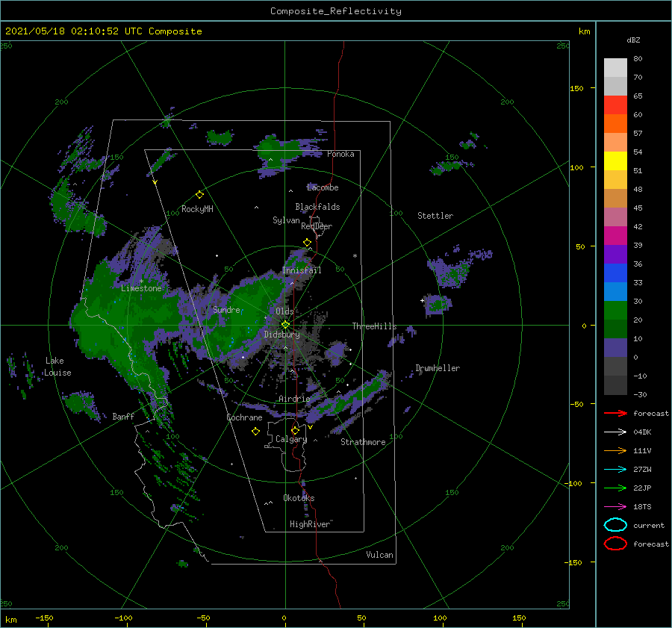Click the bright green swatch below 30 dBZ
Screen dimensions: 672x628
point(615,311)
